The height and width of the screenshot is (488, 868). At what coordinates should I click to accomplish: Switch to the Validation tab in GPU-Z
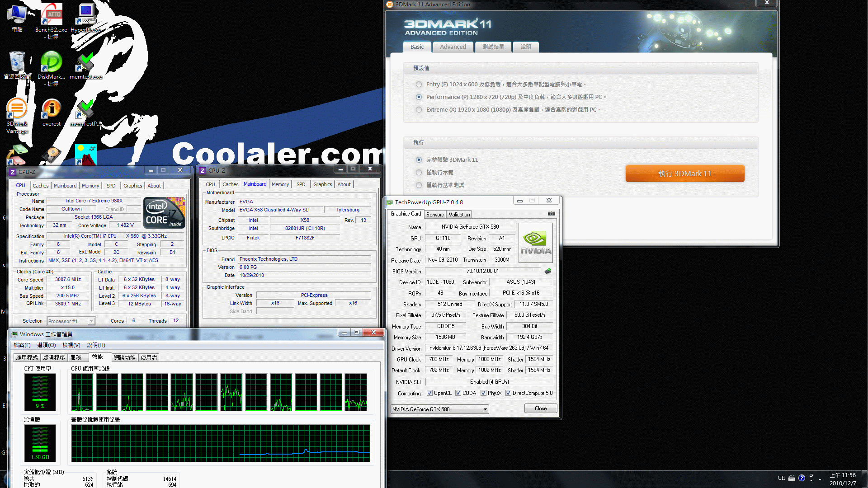[459, 215]
